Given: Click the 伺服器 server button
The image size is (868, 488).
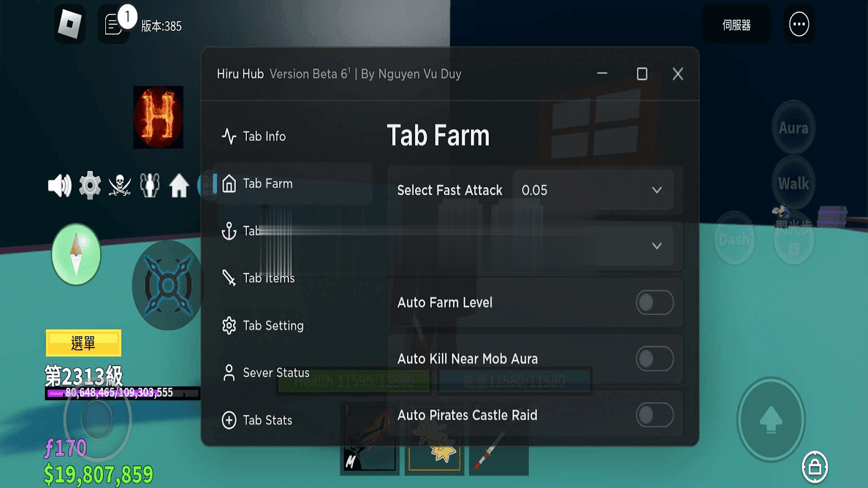Looking at the screenshot, I should tap(736, 24).
